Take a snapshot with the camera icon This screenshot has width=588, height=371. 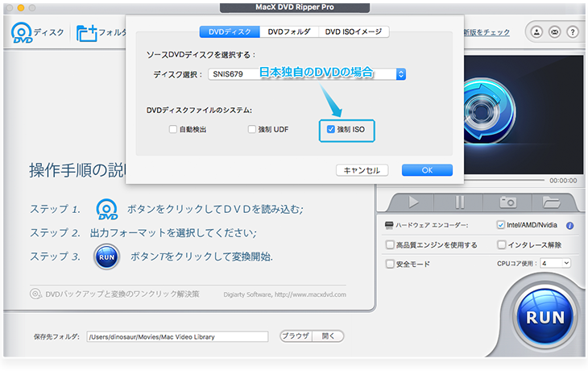click(x=508, y=202)
